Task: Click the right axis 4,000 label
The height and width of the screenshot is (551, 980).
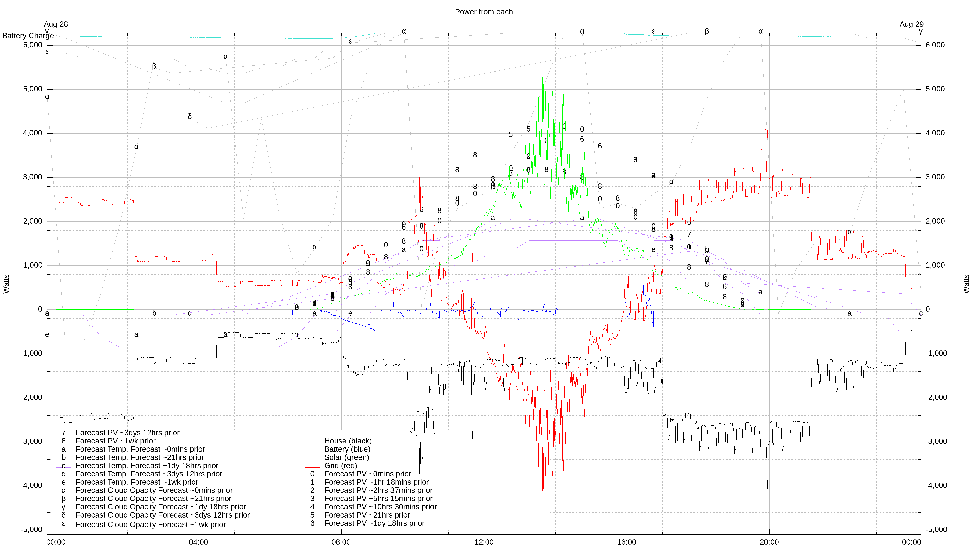Action: point(935,133)
